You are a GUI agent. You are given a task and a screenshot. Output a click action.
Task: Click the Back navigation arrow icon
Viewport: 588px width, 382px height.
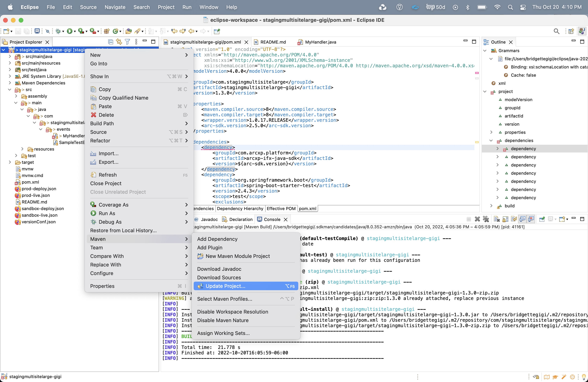tap(191, 31)
